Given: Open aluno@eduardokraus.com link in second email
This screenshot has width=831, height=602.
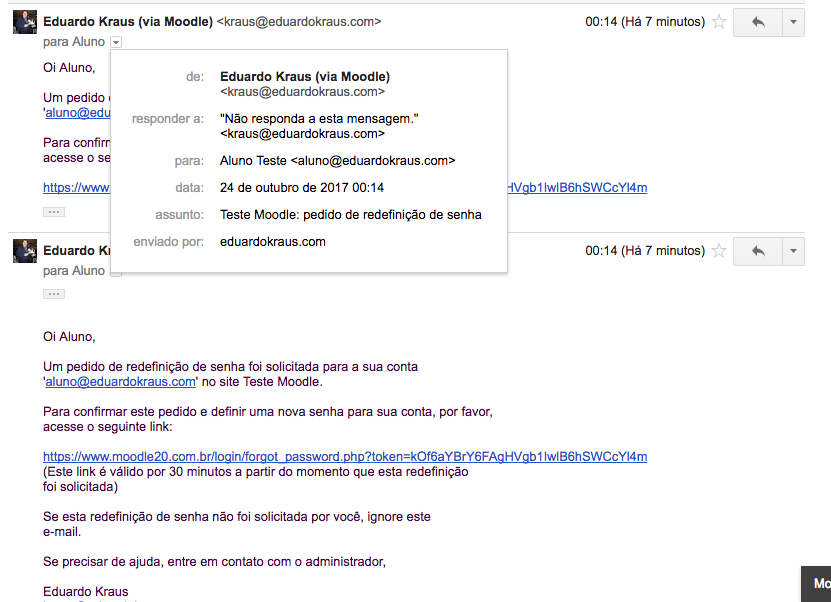Looking at the screenshot, I should click(x=120, y=382).
